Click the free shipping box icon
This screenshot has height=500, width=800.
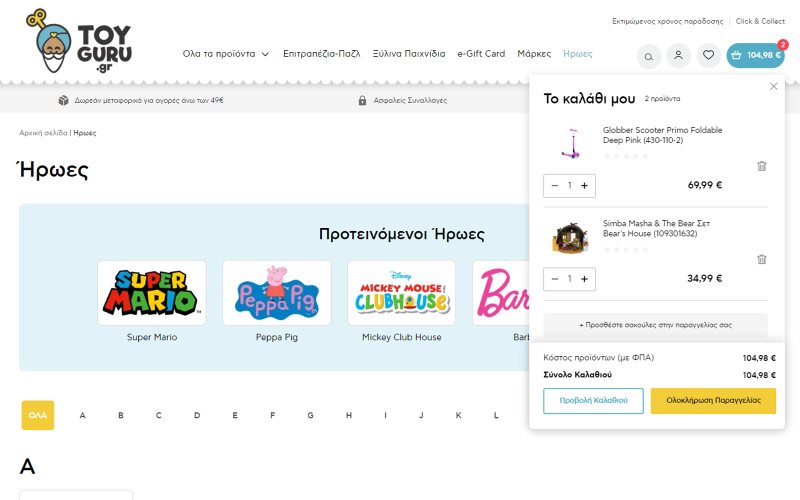63,100
